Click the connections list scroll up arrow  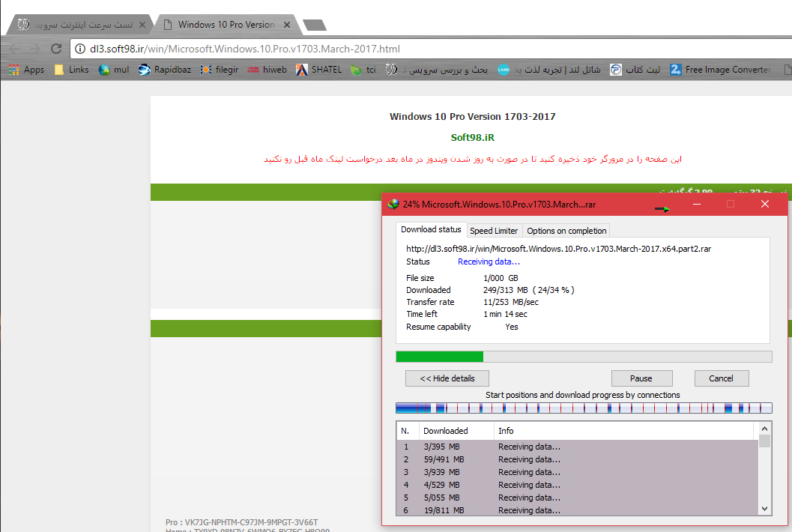point(765,429)
